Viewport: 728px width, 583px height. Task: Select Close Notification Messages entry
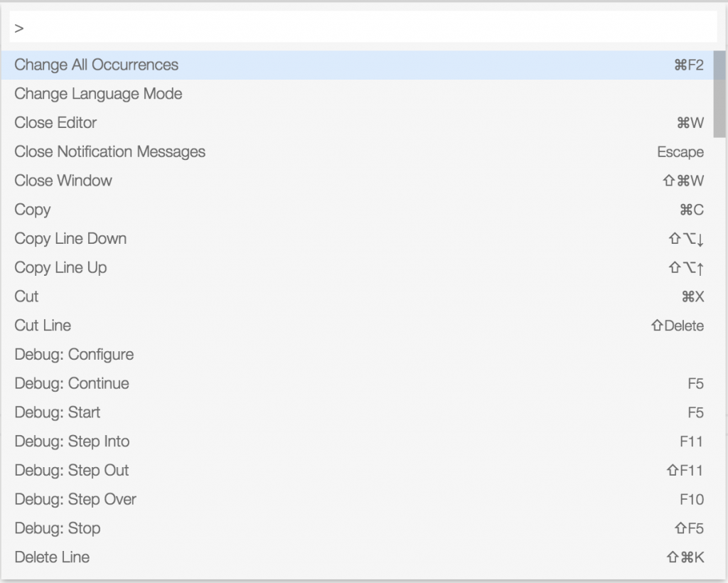click(x=109, y=152)
